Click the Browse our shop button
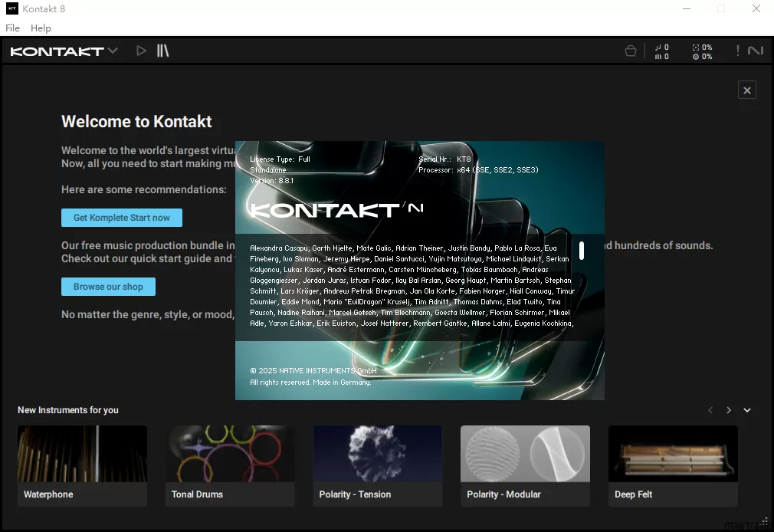 click(108, 287)
